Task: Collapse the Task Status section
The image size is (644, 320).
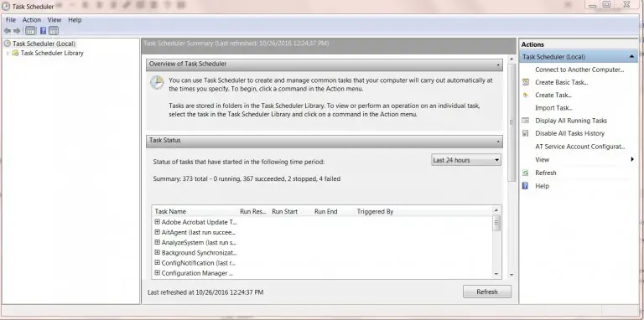Action: [x=498, y=141]
